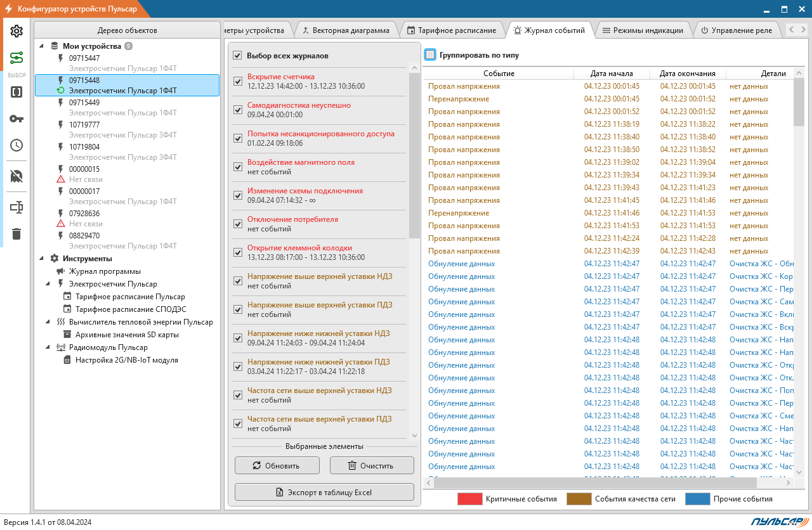This screenshot has width=812, height=530.
Task: Click green refresh icon of device 09715448
Action: pos(61,91)
